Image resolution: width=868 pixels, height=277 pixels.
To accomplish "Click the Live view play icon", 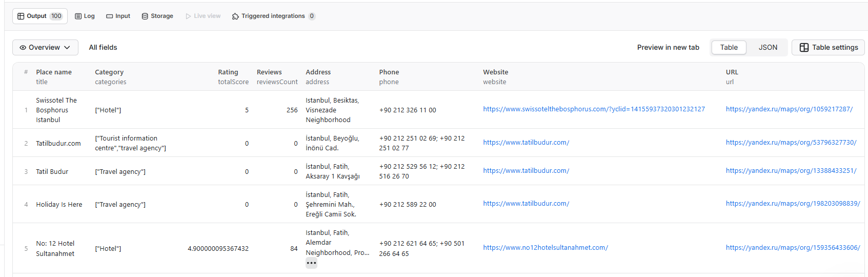I will [188, 16].
